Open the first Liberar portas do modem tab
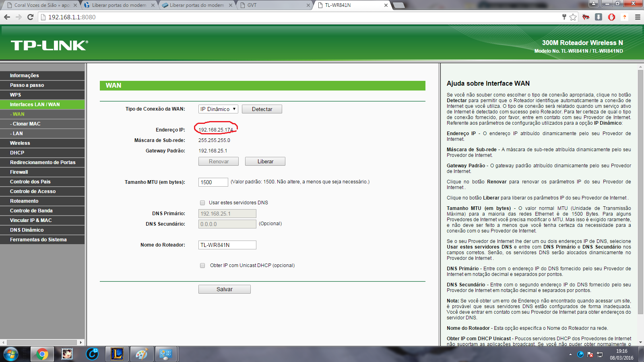This screenshot has height=362, width=644. click(119, 5)
